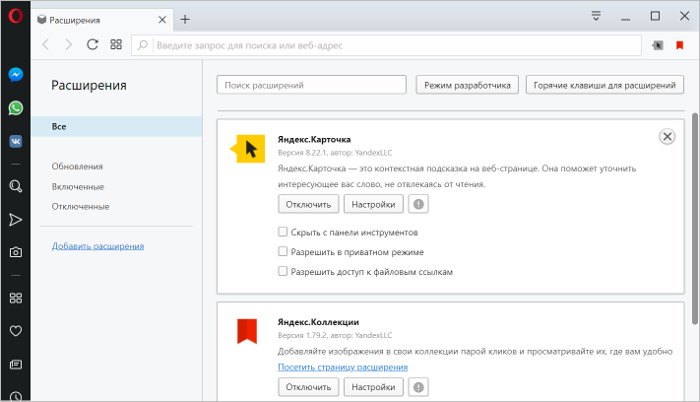700x402 pixels.
Task: Open history clock icon in sidebar
Action: [16, 397]
